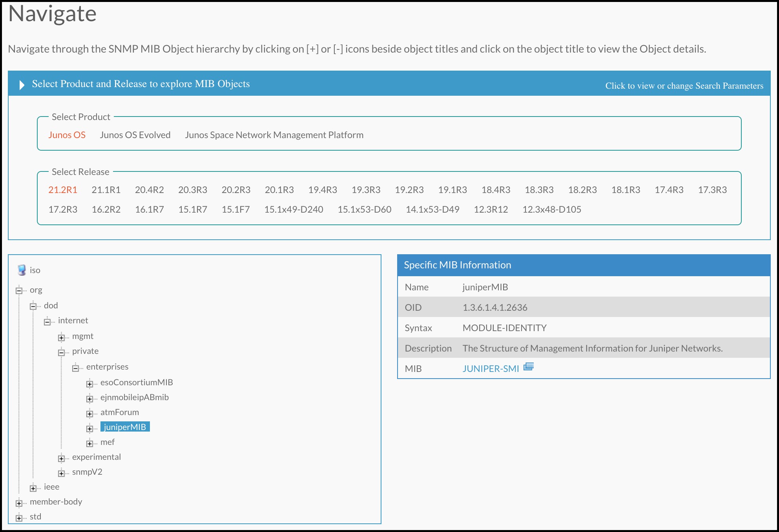Choose release 12.3x48-D105
The height and width of the screenshot is (532, 779).
[x=551, y=210]
